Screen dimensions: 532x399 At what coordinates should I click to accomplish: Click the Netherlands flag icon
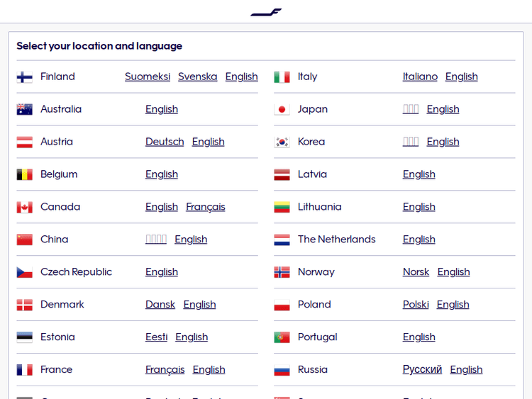click(282, 240)
